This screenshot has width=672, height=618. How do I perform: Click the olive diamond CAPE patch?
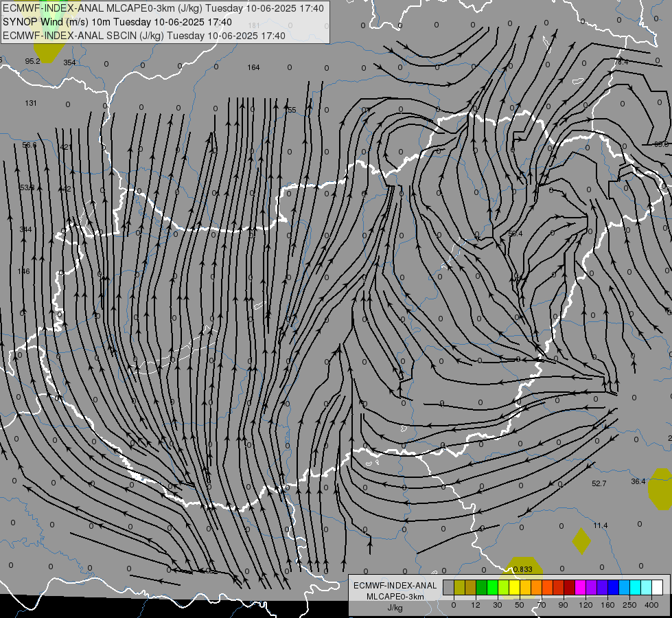581,541
